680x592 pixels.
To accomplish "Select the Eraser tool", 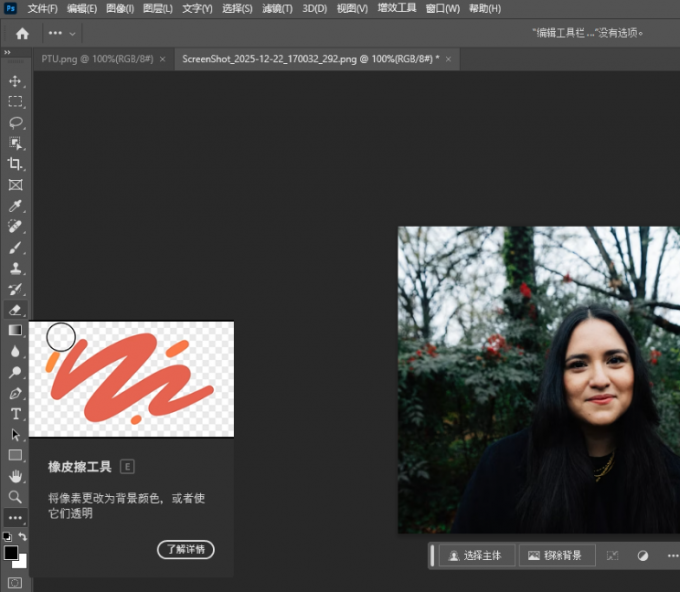I will [15, 310].
